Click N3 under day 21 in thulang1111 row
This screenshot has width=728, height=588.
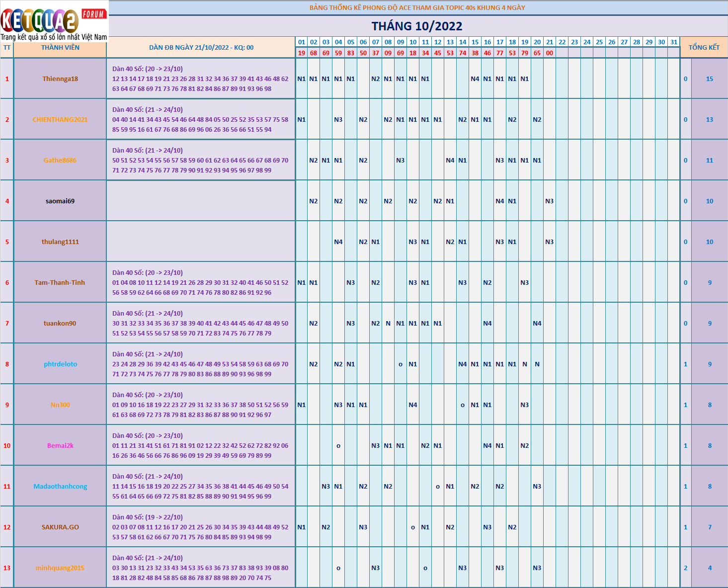550,242
